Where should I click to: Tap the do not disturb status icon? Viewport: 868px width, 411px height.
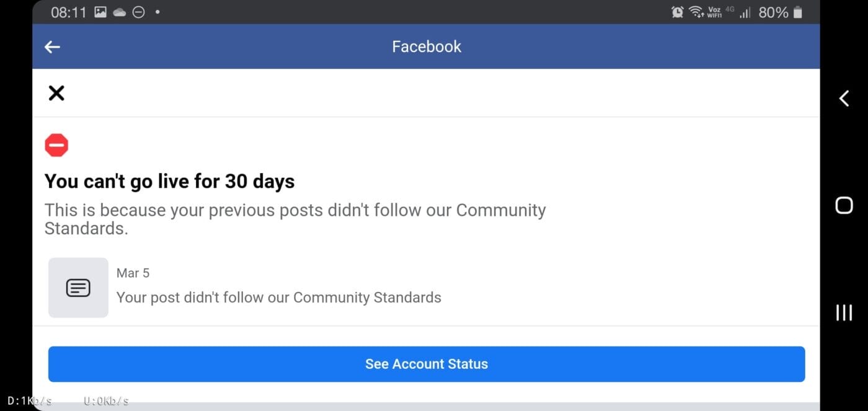click(x=139, y=12)
